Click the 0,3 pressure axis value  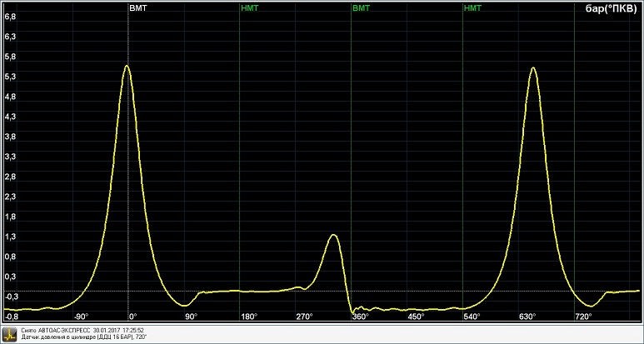[10, 277]
